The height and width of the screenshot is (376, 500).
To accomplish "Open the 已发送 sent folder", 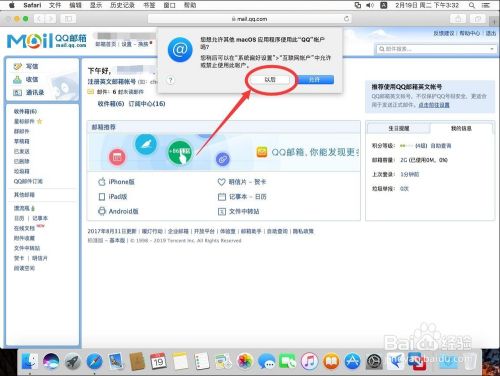I will click(x=22, y=151).
